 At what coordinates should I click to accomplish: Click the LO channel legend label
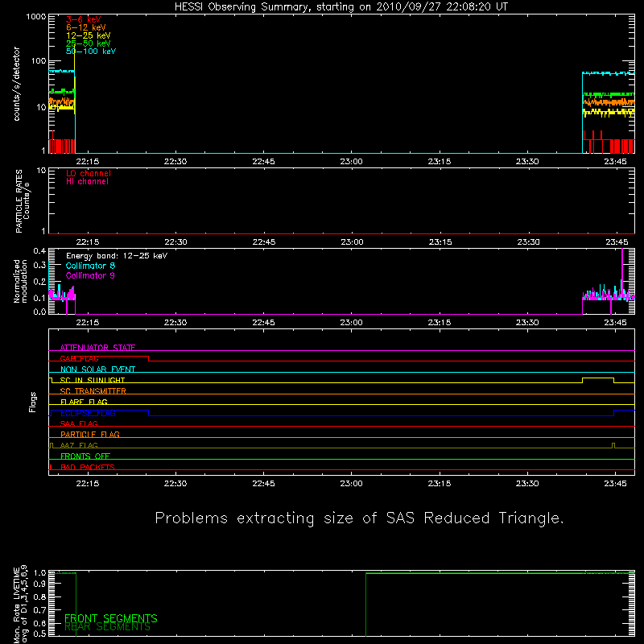point(89,173)
